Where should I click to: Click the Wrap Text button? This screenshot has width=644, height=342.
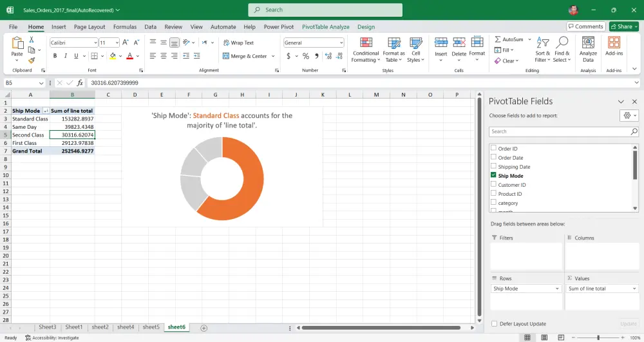point(238,43)
